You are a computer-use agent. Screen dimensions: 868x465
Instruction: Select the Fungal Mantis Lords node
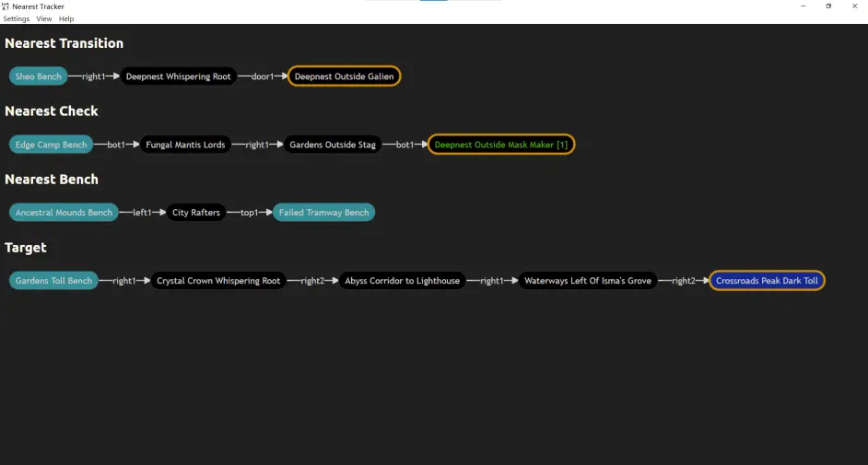[x=185, y=145]
